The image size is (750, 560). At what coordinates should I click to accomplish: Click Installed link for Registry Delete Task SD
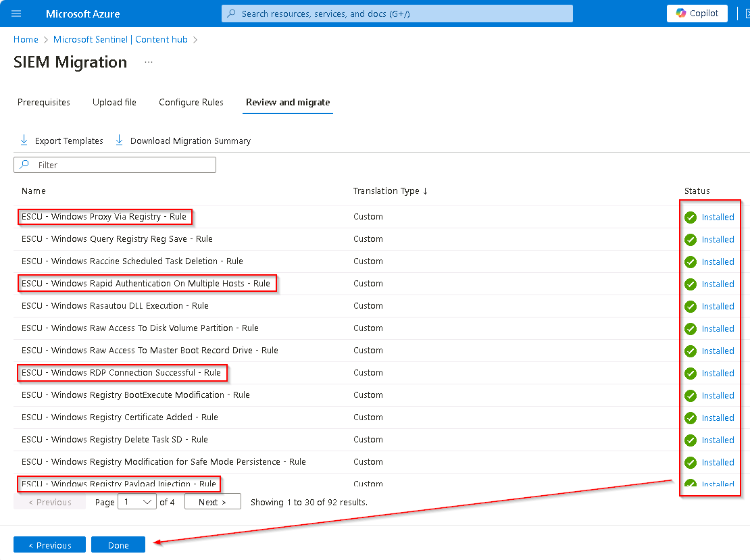(x=718, y=440)
